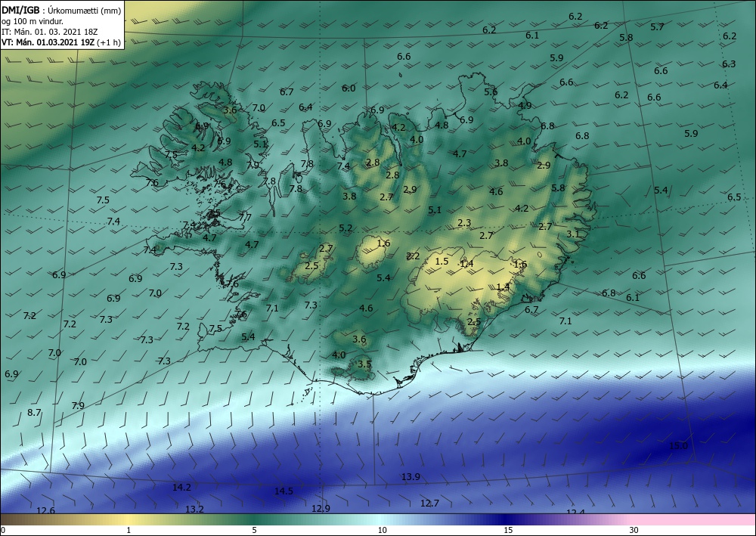
Task: Click the 14.2 value label
Action: coord(181,488)
